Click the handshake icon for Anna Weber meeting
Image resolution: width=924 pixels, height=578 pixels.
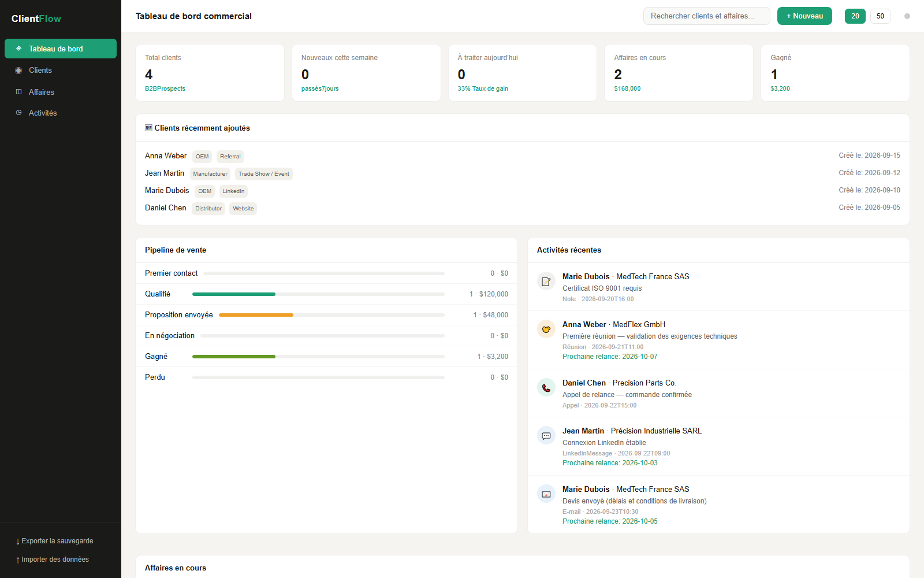click(546, 329)
